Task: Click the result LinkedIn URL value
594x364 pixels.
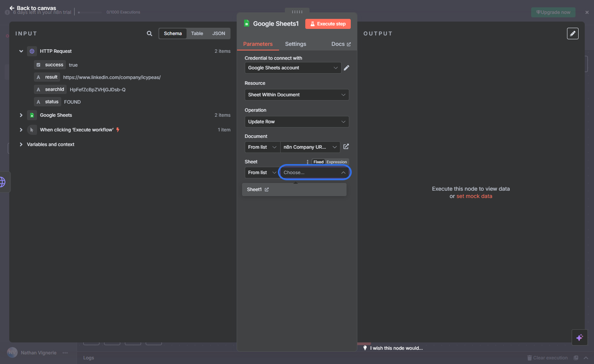Action: point(112,77)
